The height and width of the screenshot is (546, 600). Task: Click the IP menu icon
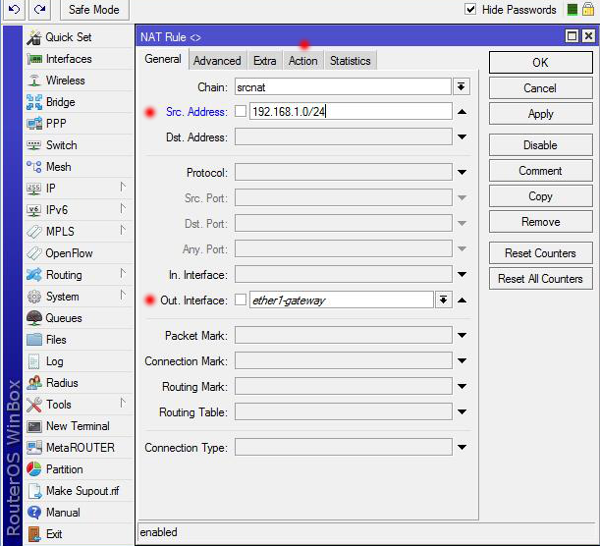(x=34, y=188)
